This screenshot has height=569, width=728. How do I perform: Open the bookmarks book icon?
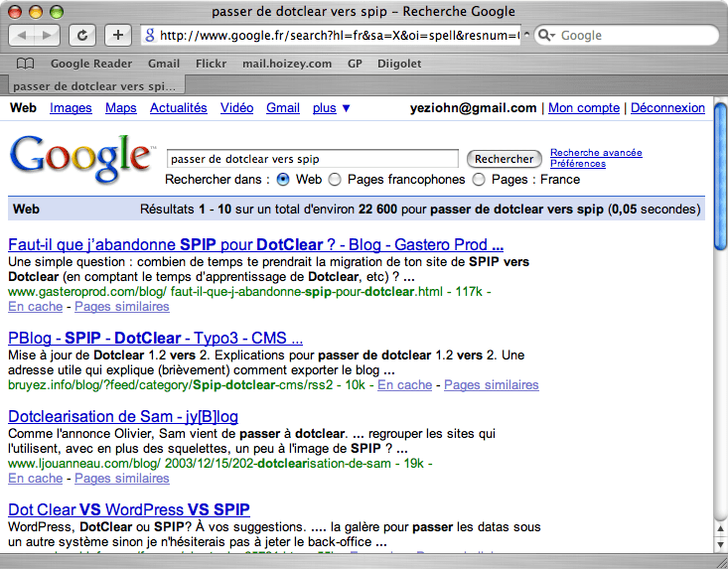[25, 64]
